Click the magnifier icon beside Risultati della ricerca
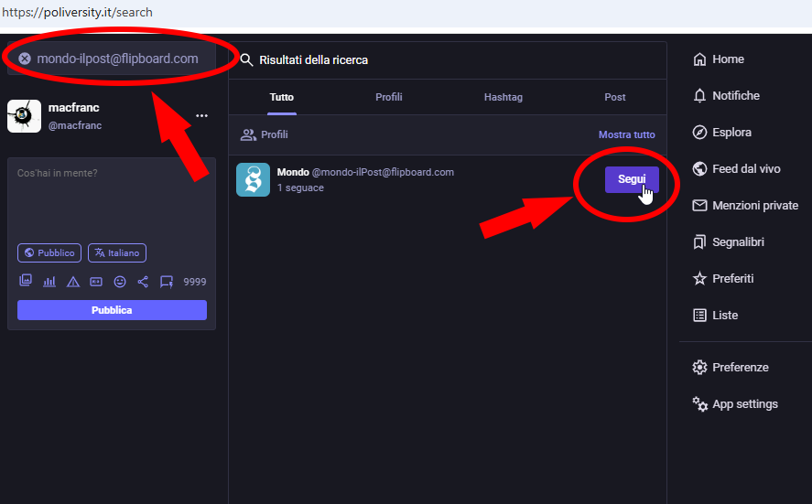Viewport: 812px width, 504px height. [247, 60]
